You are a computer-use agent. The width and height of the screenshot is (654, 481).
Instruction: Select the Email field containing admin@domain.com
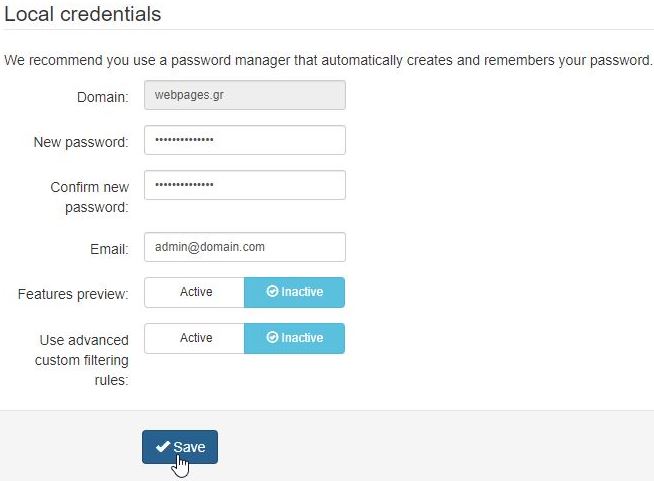pos(245,247)
